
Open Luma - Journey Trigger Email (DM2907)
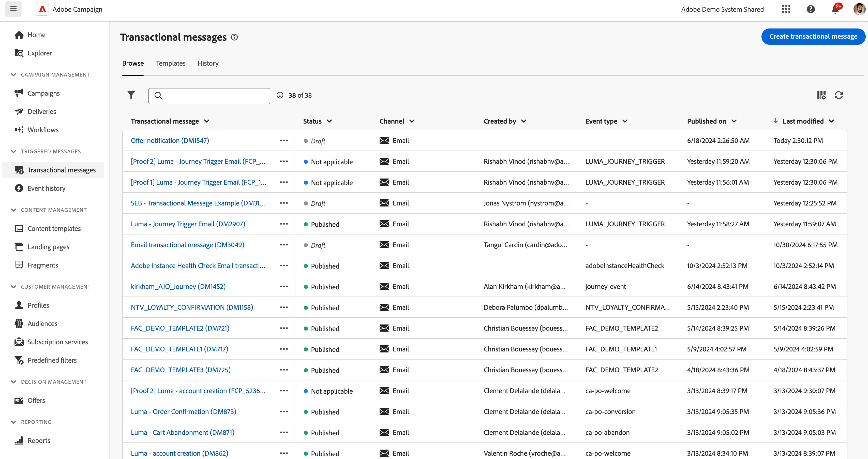[188, 224]
